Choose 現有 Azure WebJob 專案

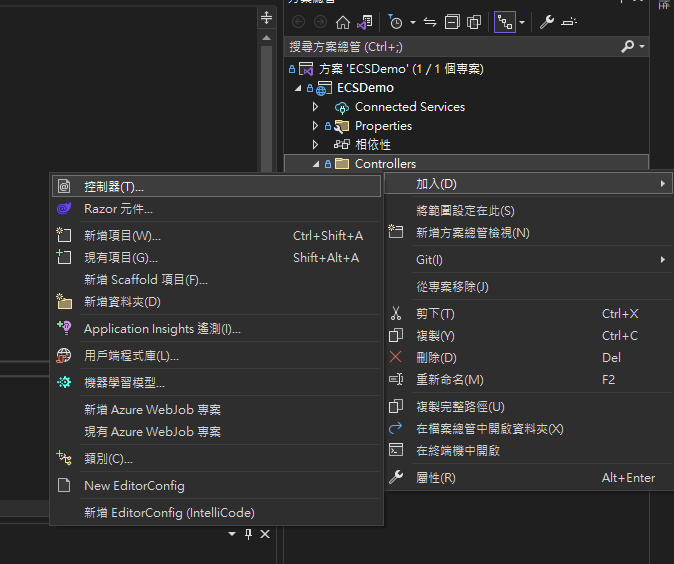(x=216, y=432)
